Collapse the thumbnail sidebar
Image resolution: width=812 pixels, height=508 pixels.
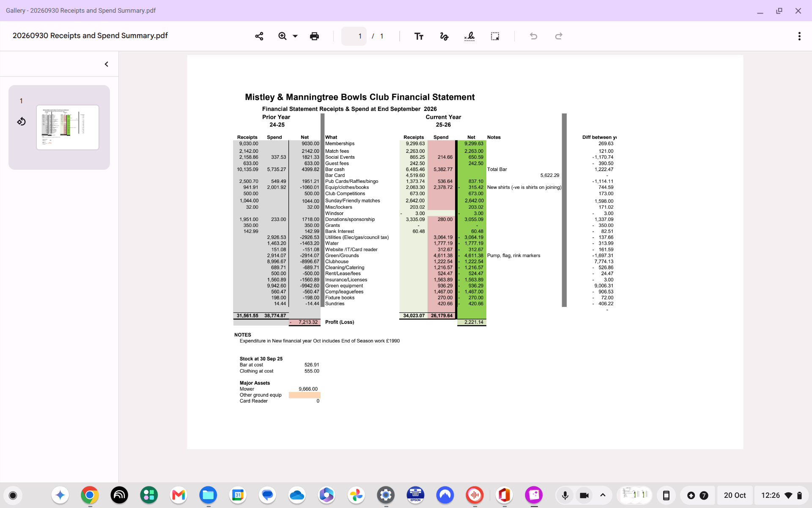click(107, 64)
